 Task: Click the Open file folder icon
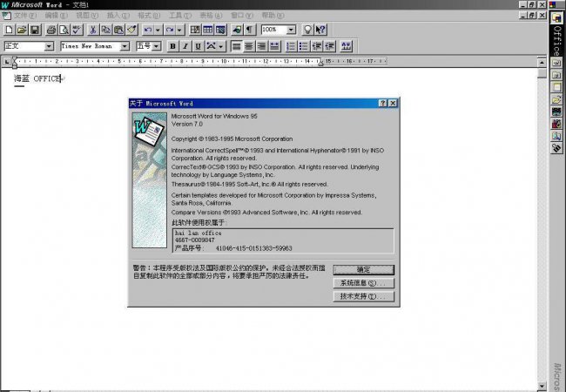coord(22,30)
